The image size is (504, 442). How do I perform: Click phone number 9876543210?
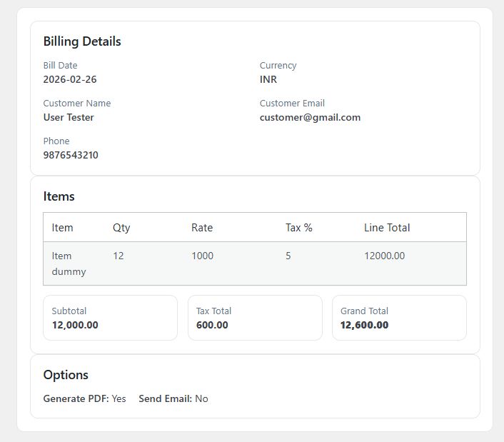[71, 155]
